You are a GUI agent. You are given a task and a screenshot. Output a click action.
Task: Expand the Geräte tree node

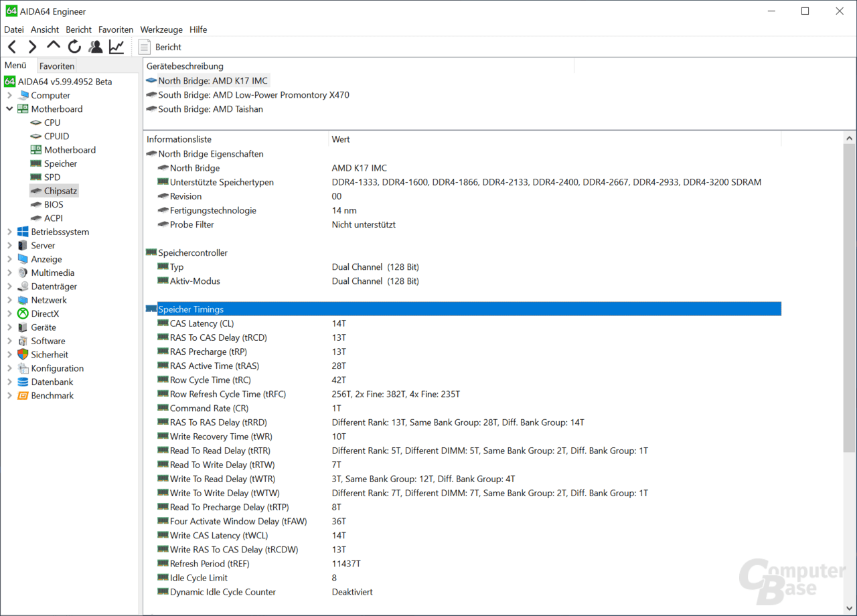pos(9,327)
